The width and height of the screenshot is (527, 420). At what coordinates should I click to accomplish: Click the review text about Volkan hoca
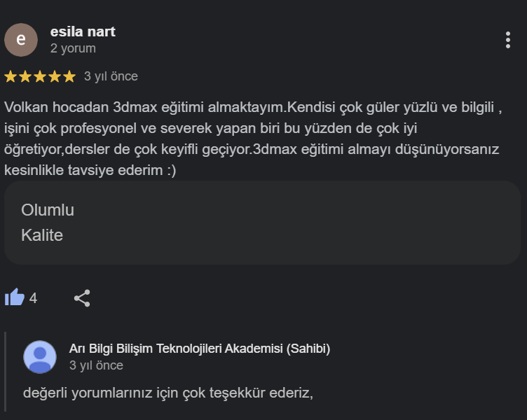(252, 139)
